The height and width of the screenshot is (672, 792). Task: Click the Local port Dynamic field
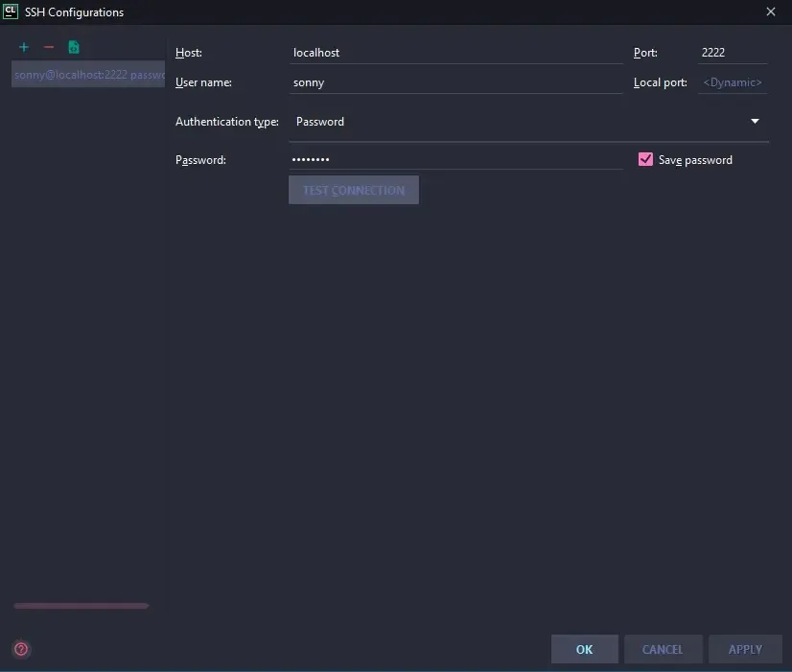coord(733,82)
